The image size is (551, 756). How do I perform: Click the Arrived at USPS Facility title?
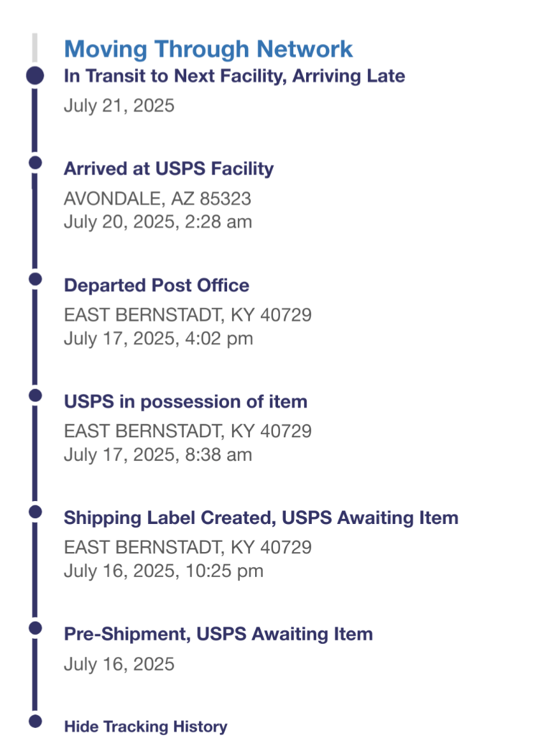[x=169, y=169]
